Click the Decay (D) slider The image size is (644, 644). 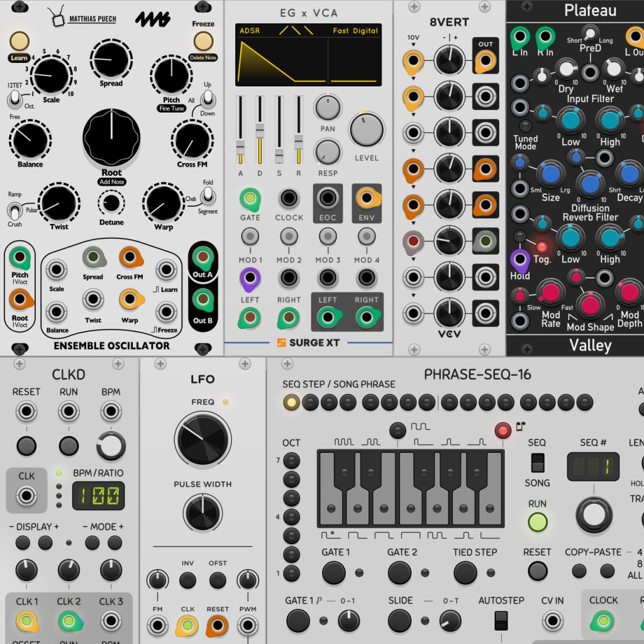(x=260, y=130)
